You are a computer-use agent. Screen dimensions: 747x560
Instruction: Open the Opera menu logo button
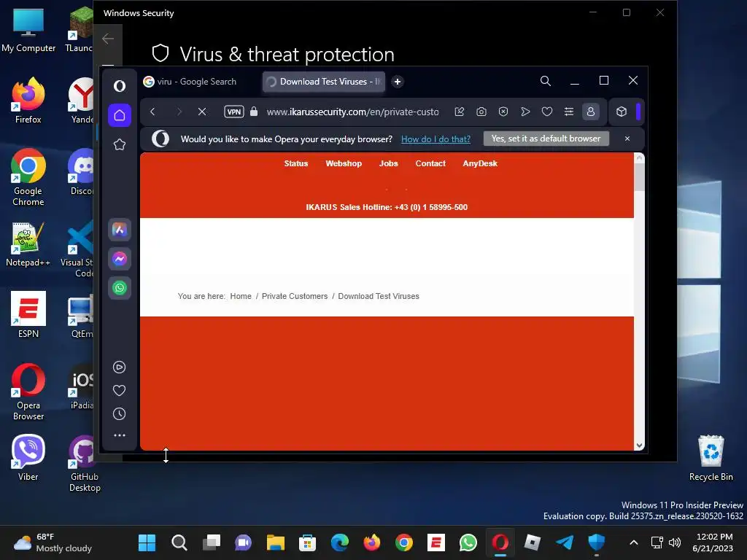tap(119, 86)
